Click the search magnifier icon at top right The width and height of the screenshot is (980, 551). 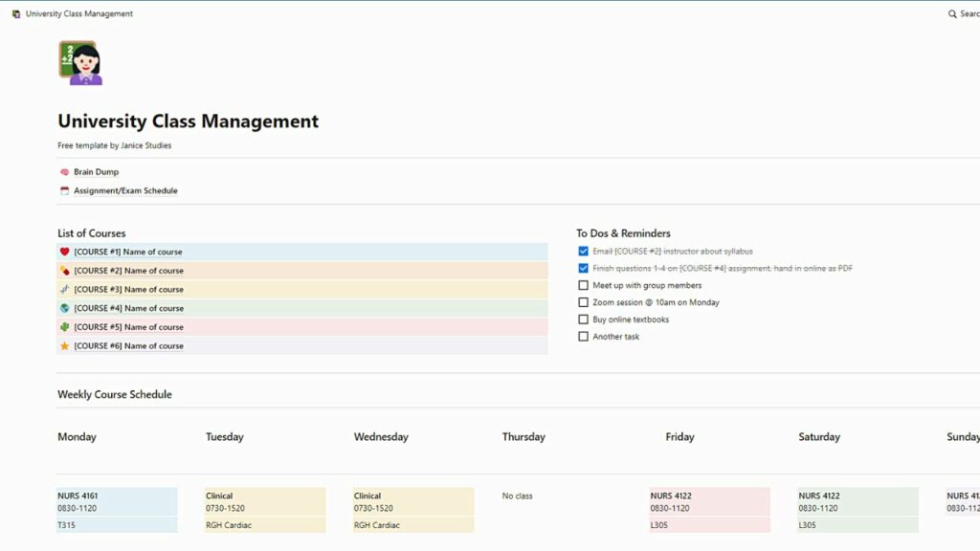pos(952,14)
